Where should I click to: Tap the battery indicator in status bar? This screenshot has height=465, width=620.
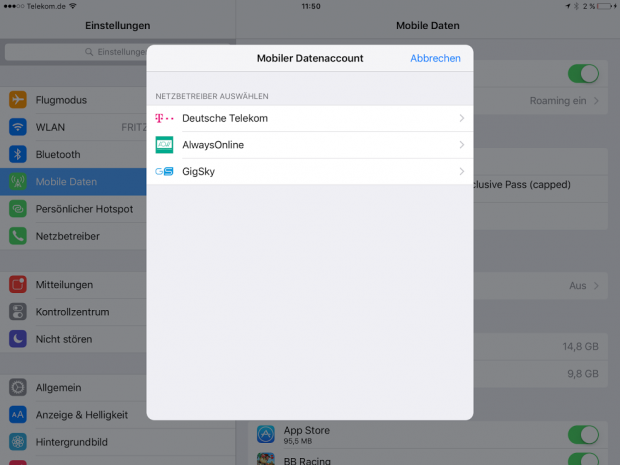pyautogui.click(x=606, y=6)
